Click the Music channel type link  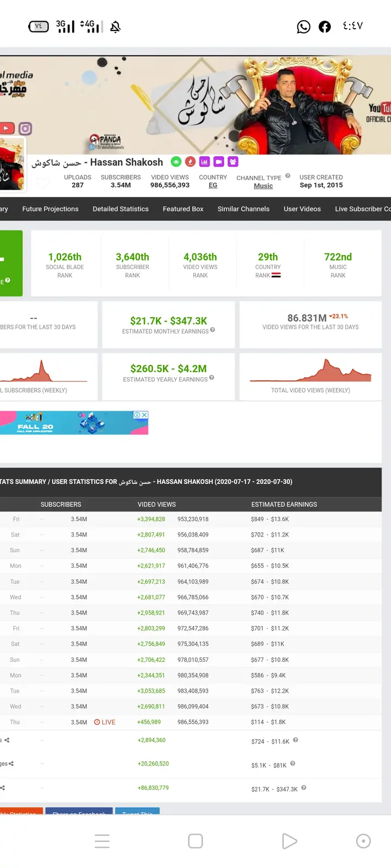(x=263, y=186)
